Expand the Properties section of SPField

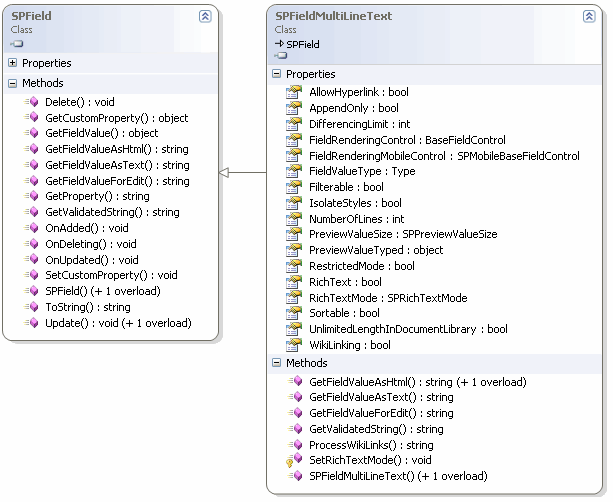[x=13, y=63]
